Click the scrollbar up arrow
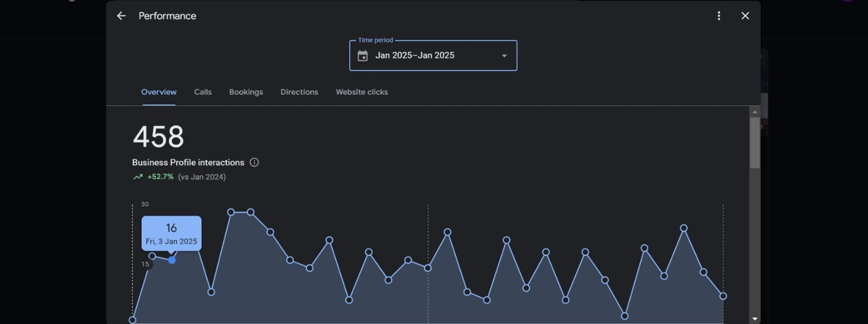 (x=755, y=112)
